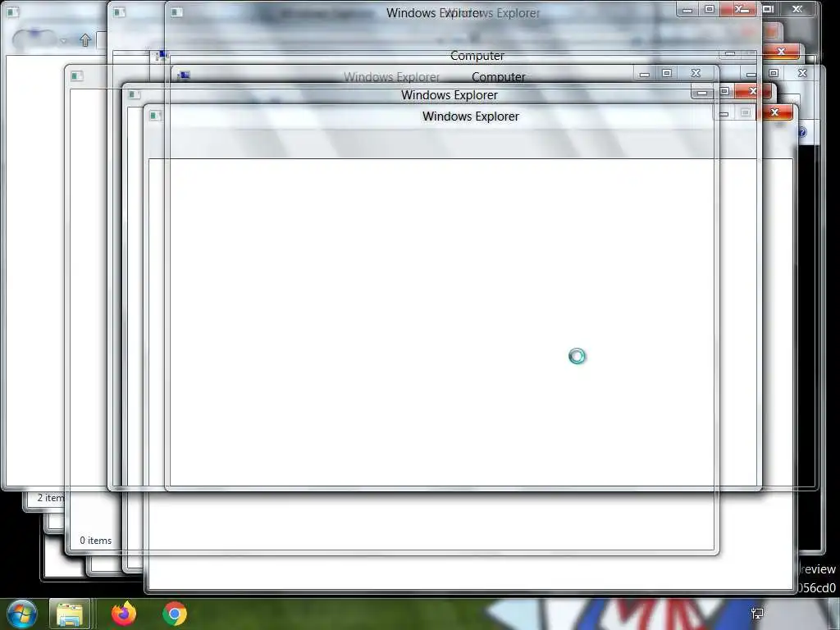
Task: Maximize the frontmost Windows Explorer window
Action: click(x=745, y=112)
